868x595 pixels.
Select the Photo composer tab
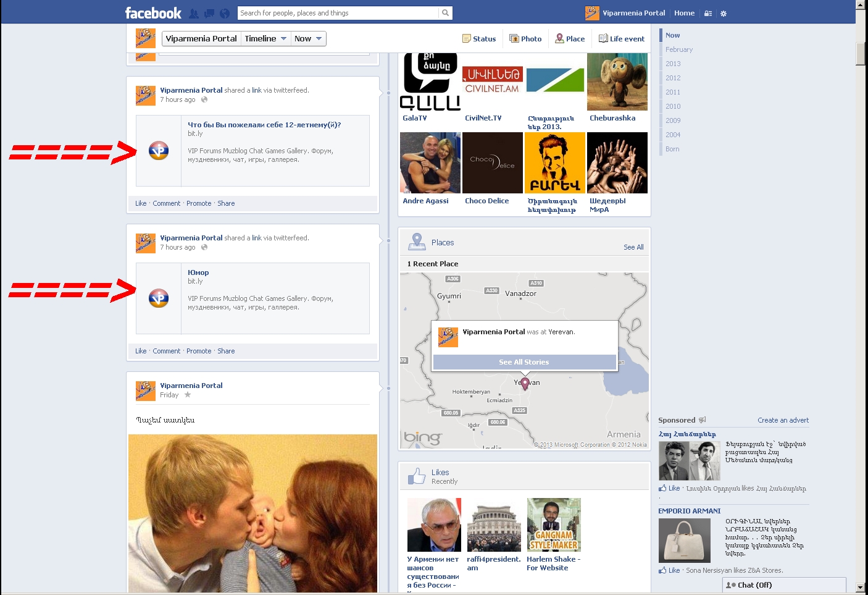click(525, 39)
